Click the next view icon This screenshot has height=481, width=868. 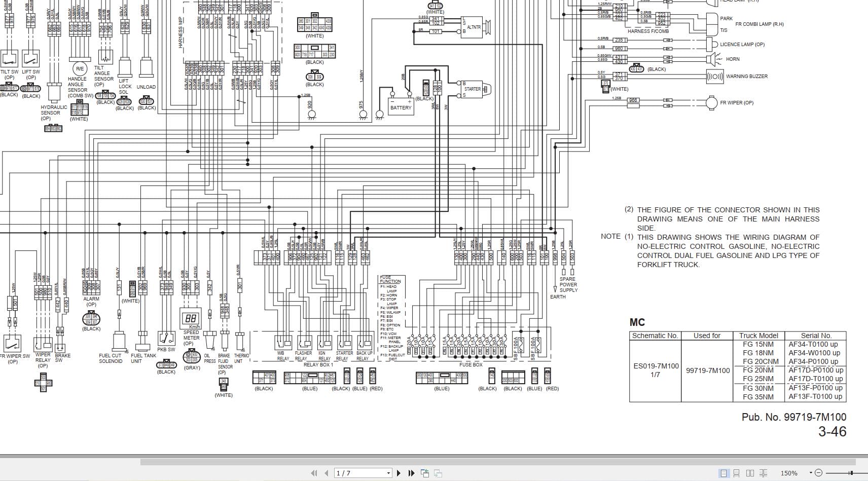coord(438,473)
